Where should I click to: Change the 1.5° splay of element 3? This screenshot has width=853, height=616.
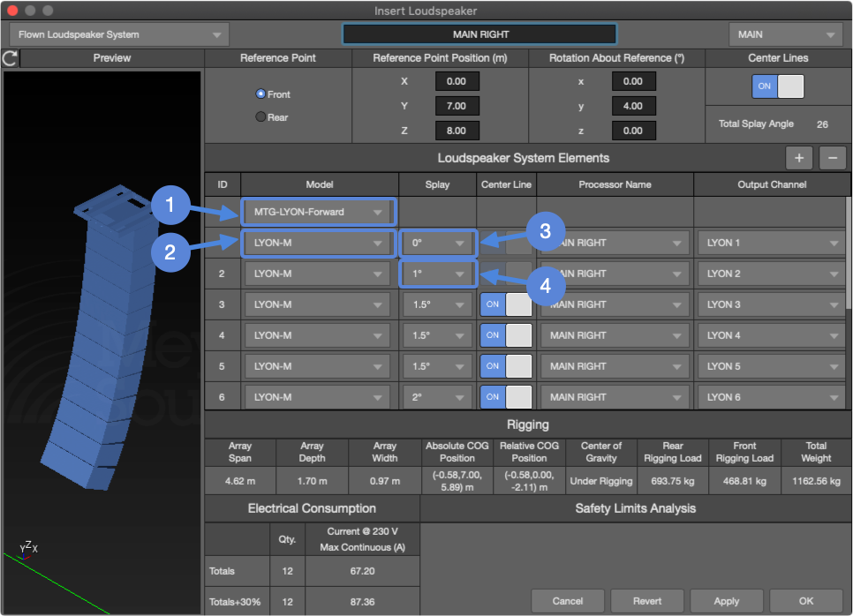(438, 305)
